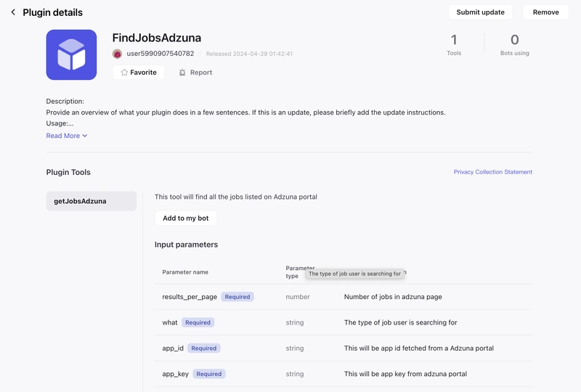The width and height of the screenshot is (581, 392).
Task: Click the app_key parameter name
Action: click(175, 374)
